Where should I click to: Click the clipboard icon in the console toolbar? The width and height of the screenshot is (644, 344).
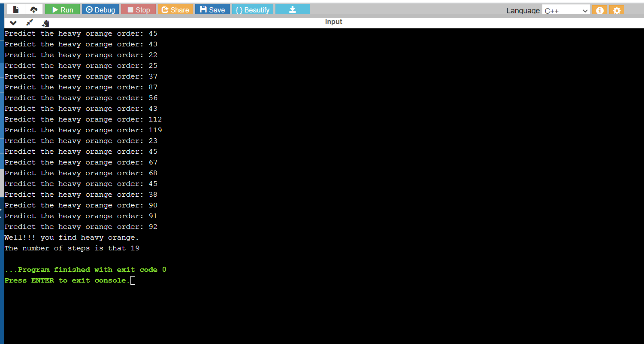(46, 23)
